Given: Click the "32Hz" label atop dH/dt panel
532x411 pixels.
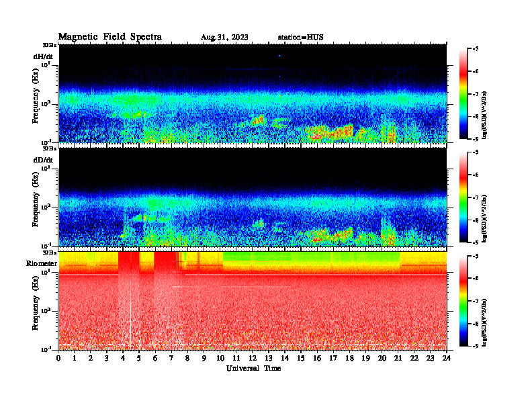Looking at the screenshot, I should tap(49, 45).
